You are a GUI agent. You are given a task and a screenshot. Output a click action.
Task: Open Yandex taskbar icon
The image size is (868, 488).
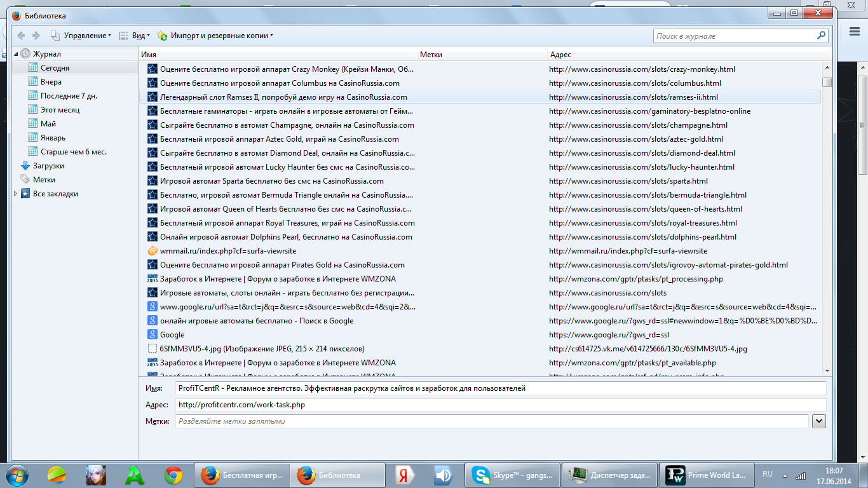[405, 475]
